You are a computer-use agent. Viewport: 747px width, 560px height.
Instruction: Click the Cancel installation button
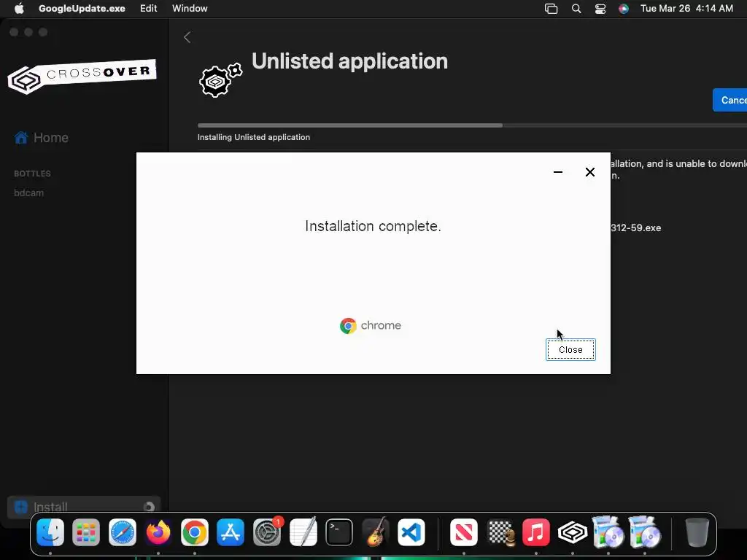[729, 100]
